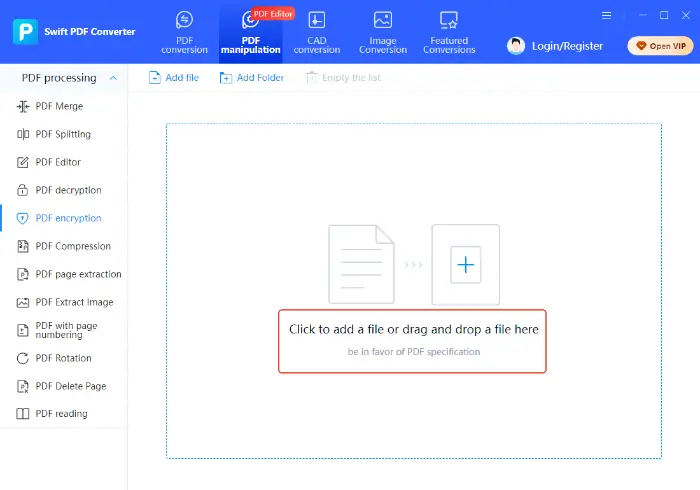Minimize the application window
Viewport: 700px width, 490px height.
tap(642, 15)
